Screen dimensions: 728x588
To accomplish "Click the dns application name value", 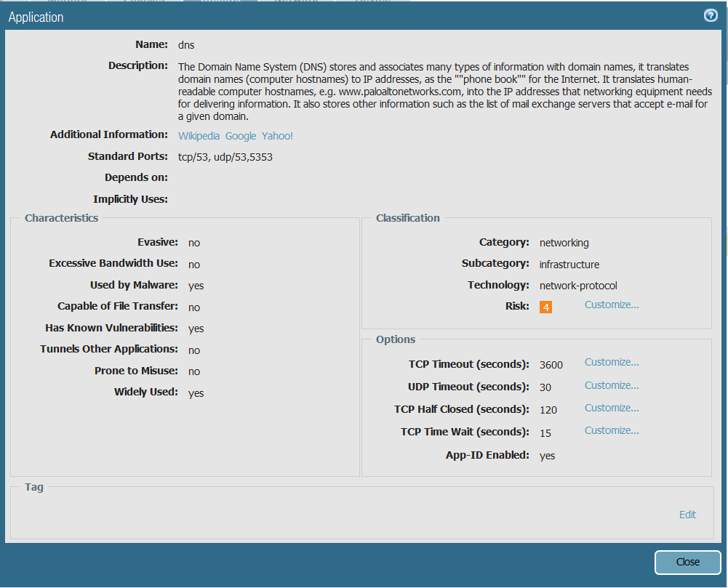I will [186, 45].
